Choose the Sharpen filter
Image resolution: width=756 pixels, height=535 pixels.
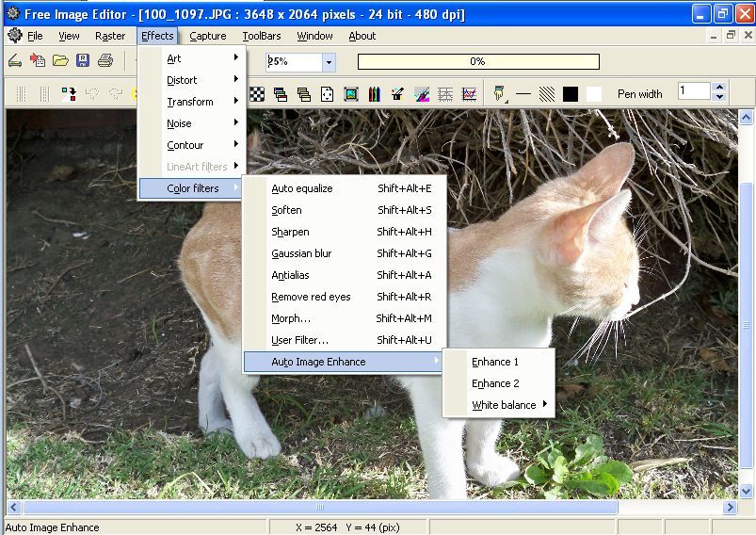coord(346,232)
